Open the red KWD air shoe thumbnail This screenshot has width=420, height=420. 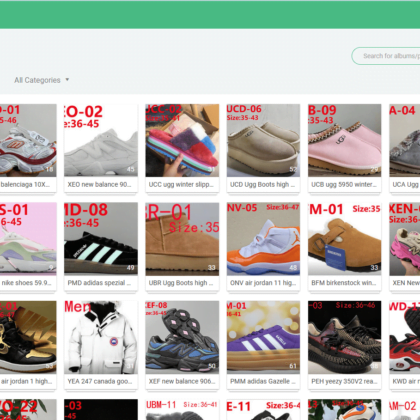[x=405, y=337]
